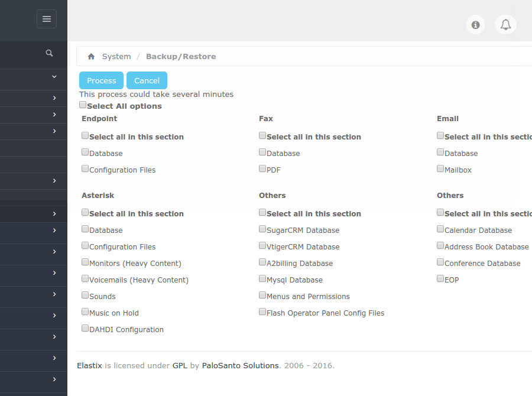
Task: Follow the PaloSanto Solutions footer link
Action: click(x=240, y=366)
